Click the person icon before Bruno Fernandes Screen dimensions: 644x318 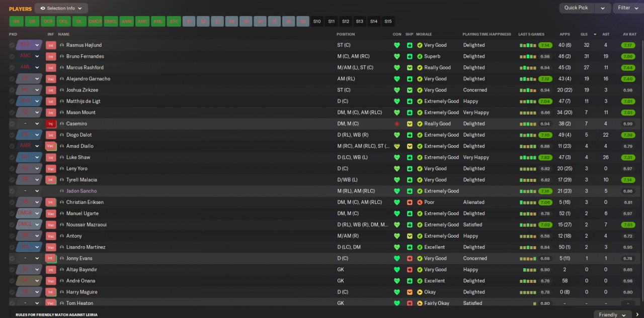coord(62,56)
